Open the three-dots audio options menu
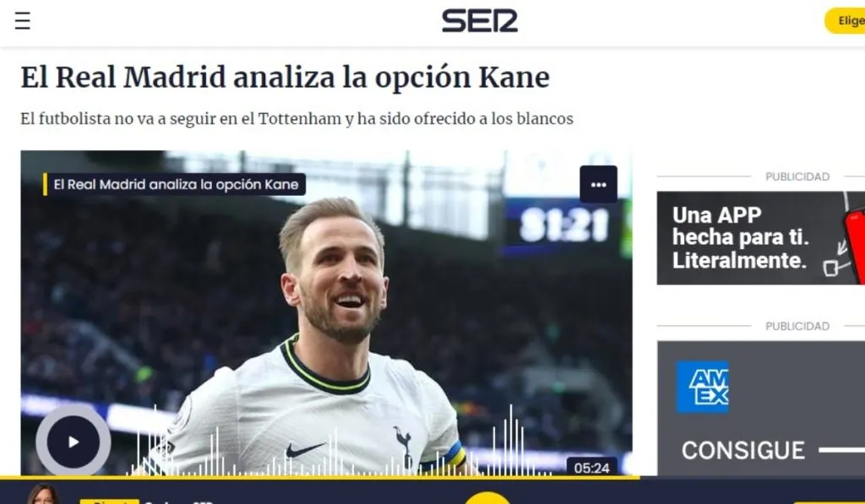Image resolution: width=865 pixels, height=504 pixels. click(x=599, y=184)
